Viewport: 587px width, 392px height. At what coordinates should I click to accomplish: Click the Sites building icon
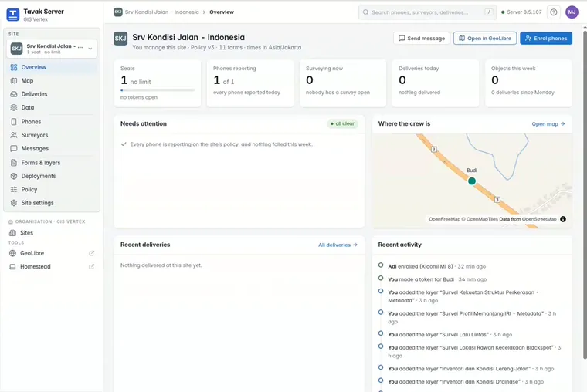coord(12,233)
